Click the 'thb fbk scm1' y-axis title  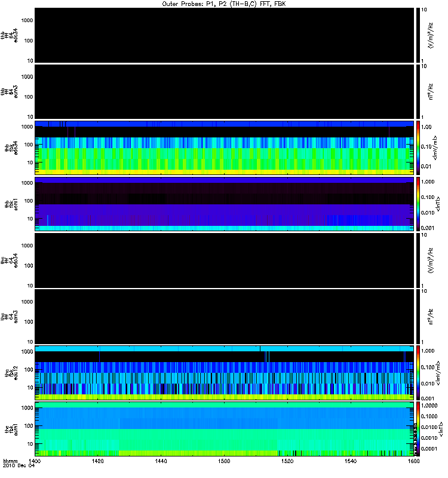point(11,204)
